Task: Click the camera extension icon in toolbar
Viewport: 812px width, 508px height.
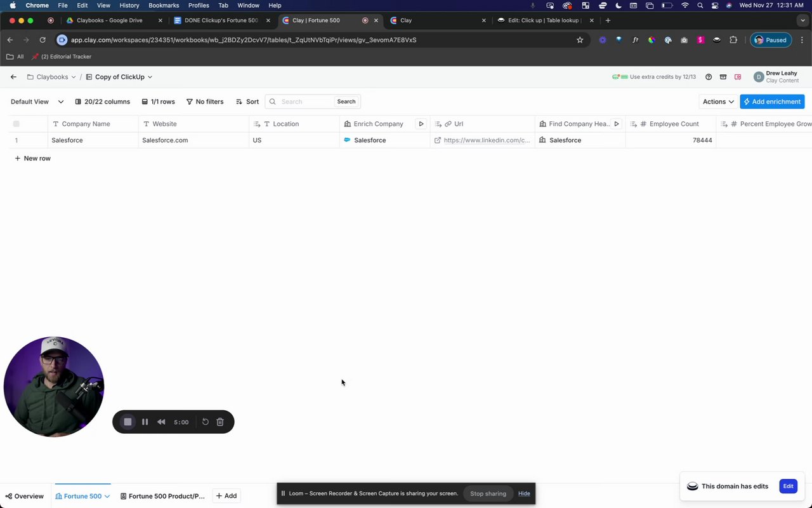Action: tap(684, 40)
